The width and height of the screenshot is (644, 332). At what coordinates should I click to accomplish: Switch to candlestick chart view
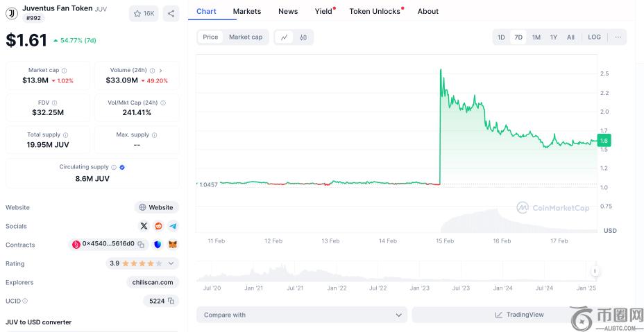303,37
